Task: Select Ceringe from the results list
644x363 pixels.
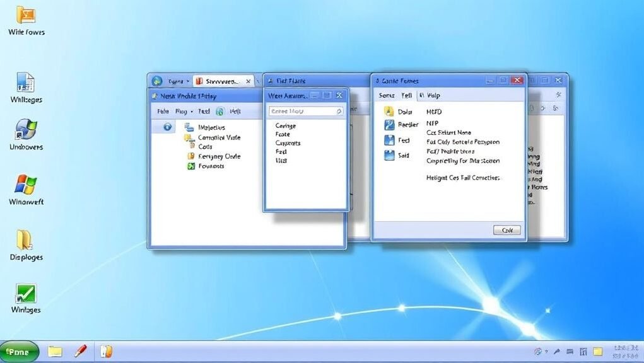Action: (x=285, y=125)
